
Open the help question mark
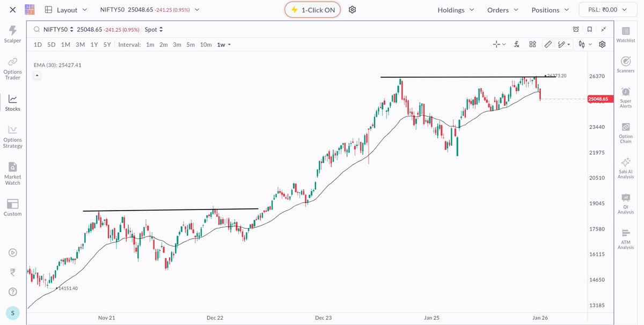13,292
